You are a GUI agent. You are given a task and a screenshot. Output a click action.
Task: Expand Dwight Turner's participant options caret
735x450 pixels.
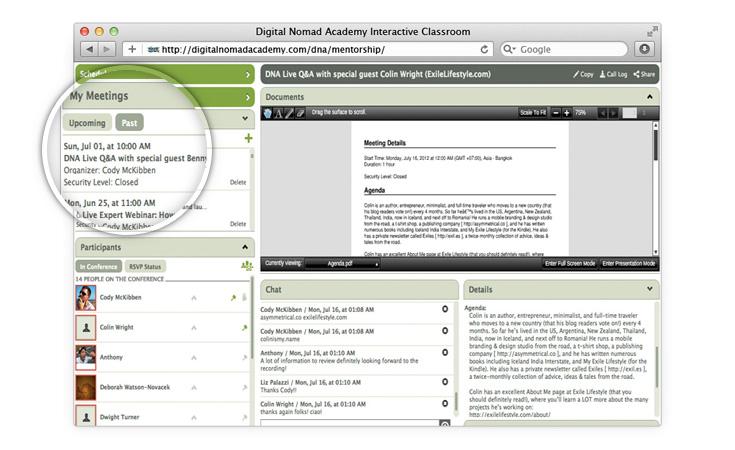194,418
